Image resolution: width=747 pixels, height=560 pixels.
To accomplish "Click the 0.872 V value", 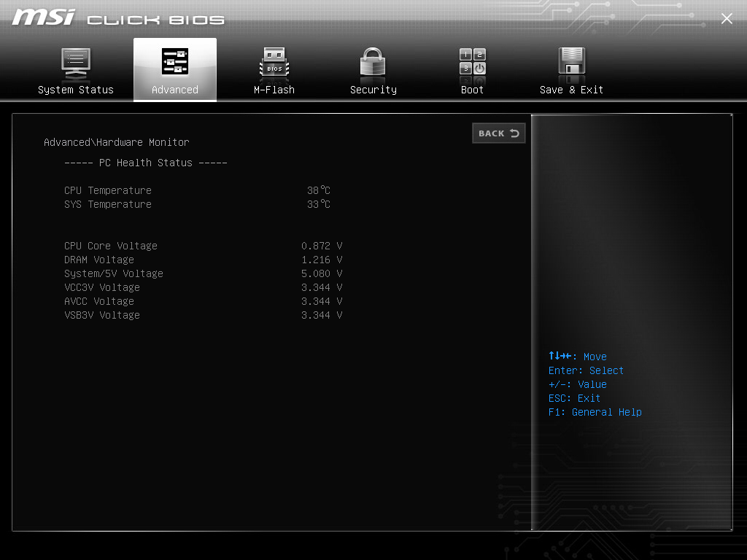I will [x=322, y=246].
